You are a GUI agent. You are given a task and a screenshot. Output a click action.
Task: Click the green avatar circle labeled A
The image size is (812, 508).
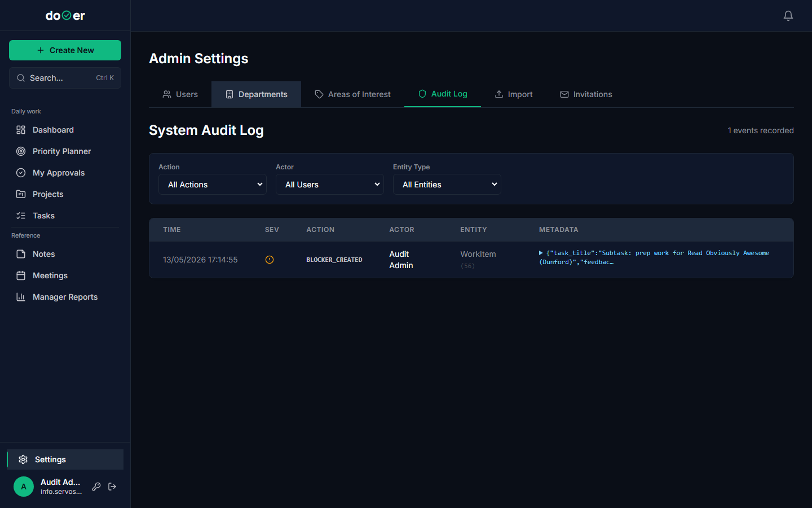[24, 487]
